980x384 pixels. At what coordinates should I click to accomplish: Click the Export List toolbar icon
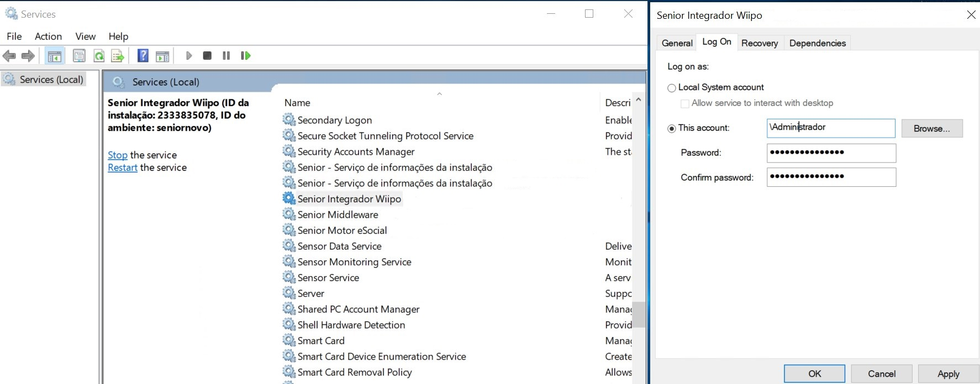118,56
